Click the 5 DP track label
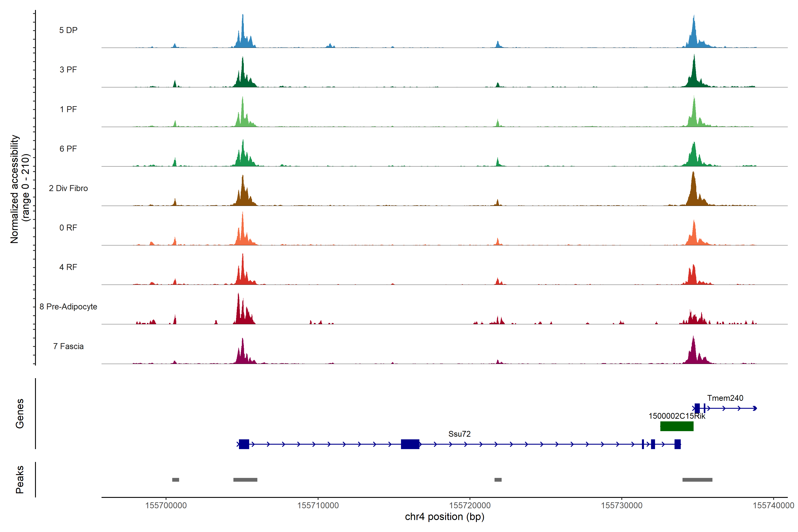The image size is (798, 532). point(68,30)
